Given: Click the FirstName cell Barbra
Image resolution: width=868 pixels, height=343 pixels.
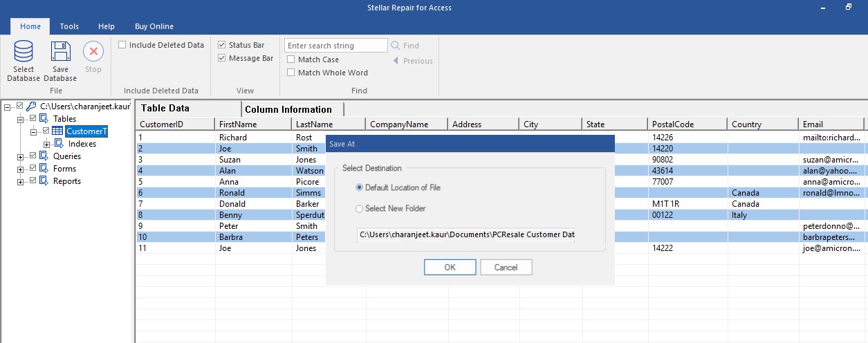Looking at the screenshot, I should (x=253, y=237).
